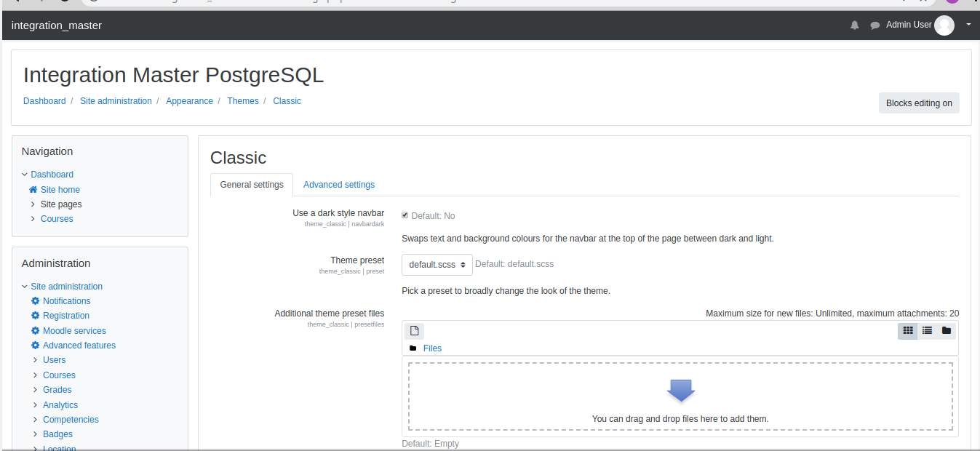
Task: Click the Classic page heading
Action: point(238,158)
